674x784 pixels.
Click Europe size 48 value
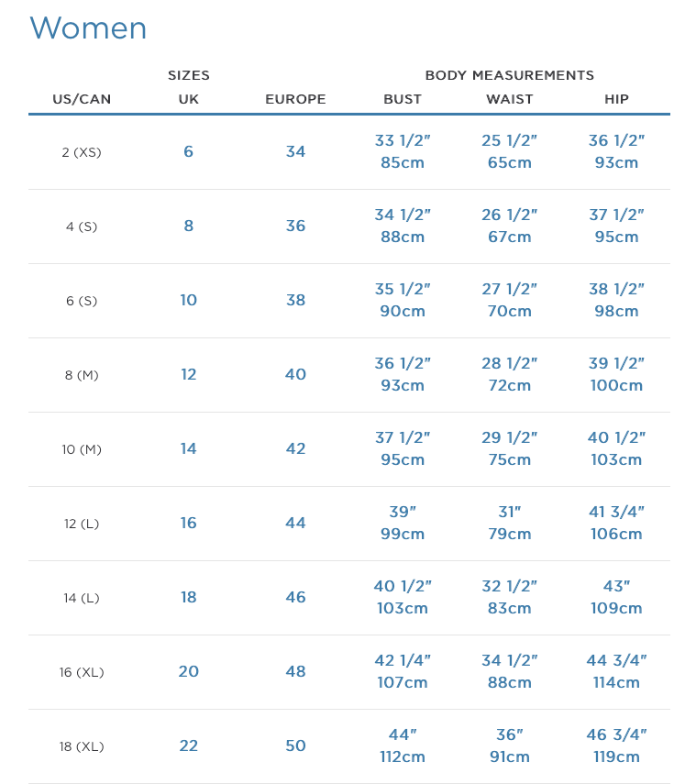tap(295, 671)
